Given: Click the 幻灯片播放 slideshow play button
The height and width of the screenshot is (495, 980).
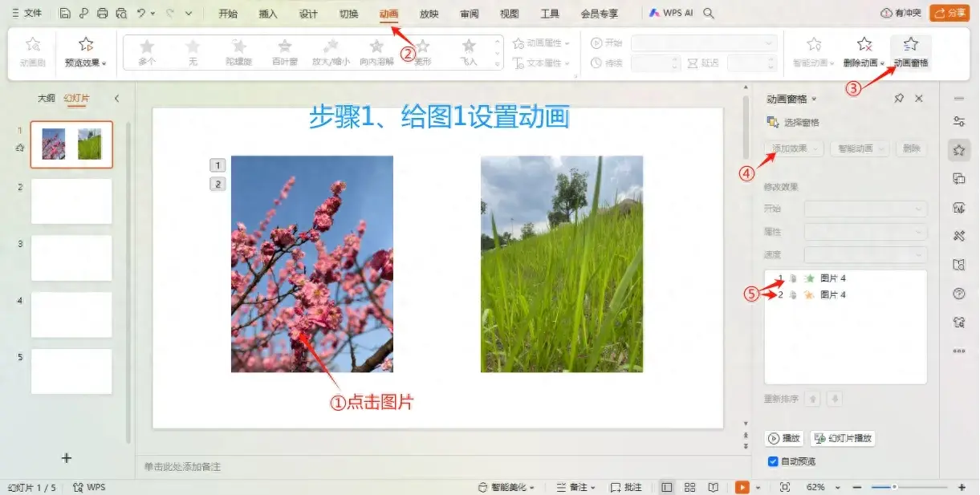Looking at the screenshot, I should [x=841, y=438].
